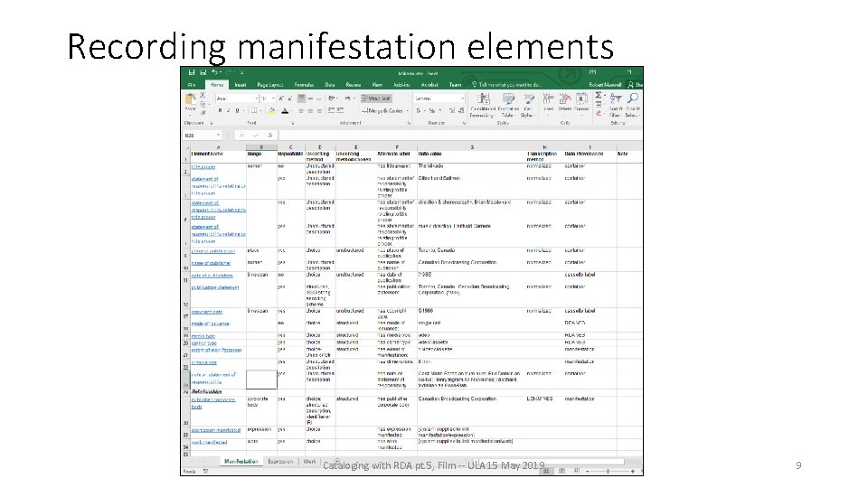The image size is (868, 488).
Task: Open the 'publication statement' link
Action: 215,287
